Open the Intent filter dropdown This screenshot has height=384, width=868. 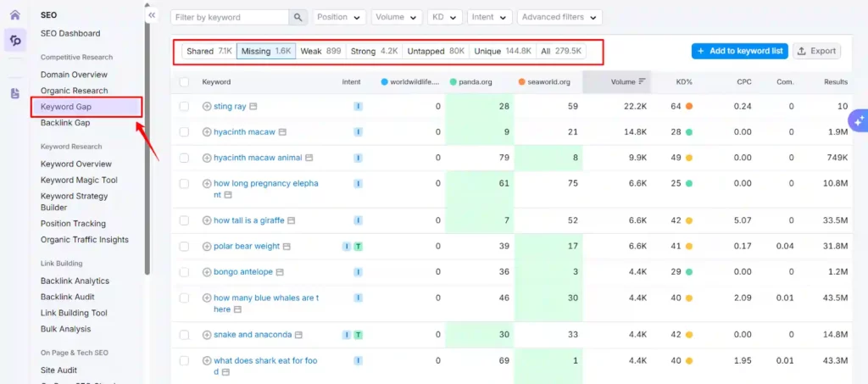(x=489, y=17)
